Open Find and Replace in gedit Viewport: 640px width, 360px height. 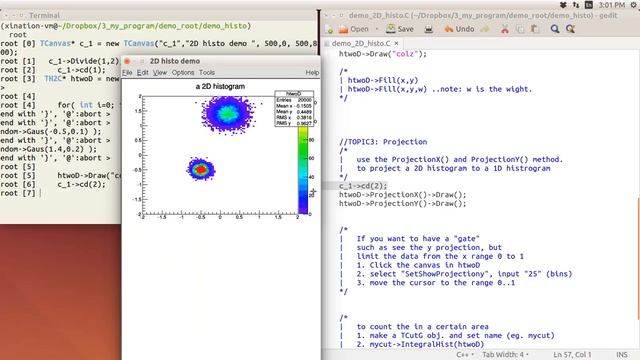(570, 29)
